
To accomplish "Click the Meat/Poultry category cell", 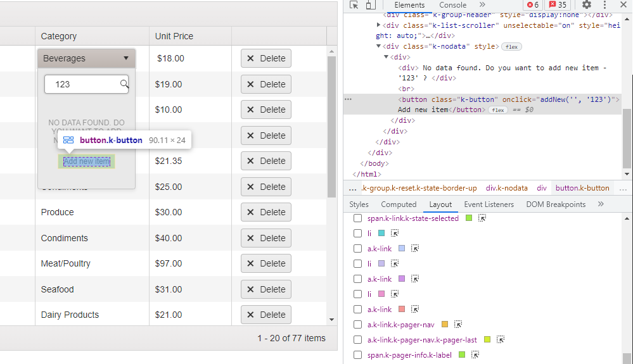I will [x=92, y=263].
